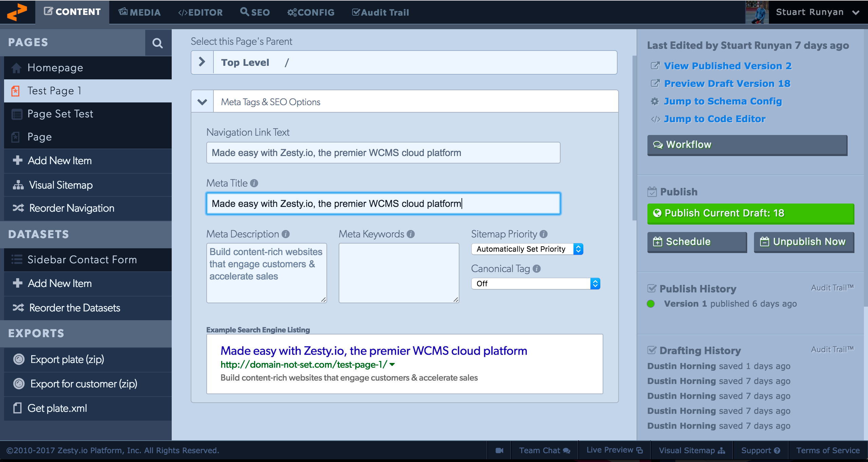Click the Visual Sitemap tree icon in sidebar

[18, 185]
